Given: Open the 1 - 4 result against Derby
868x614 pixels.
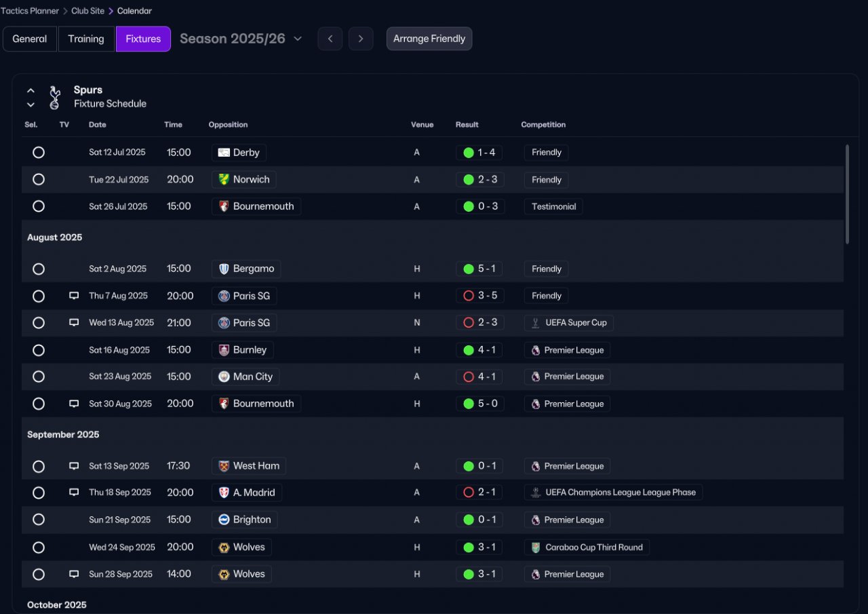Looking at the screenshot, I should pyautogui.click(x=479, y=153).
